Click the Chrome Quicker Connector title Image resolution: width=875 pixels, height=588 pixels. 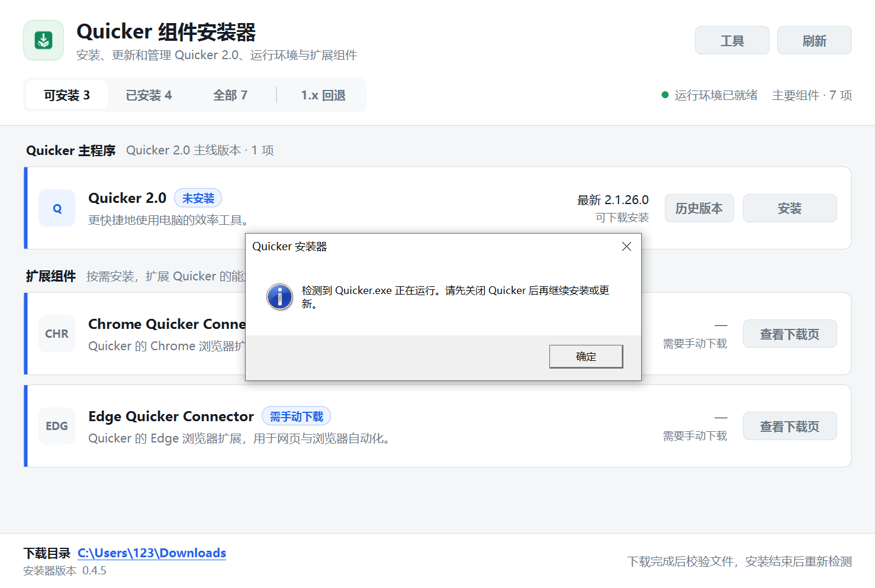point(167,324)
